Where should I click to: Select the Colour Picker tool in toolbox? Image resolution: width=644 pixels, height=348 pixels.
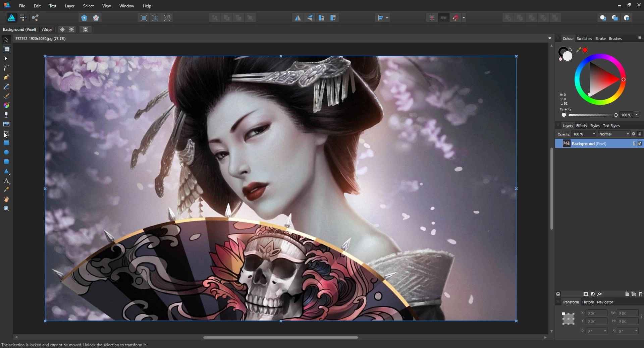6,190
